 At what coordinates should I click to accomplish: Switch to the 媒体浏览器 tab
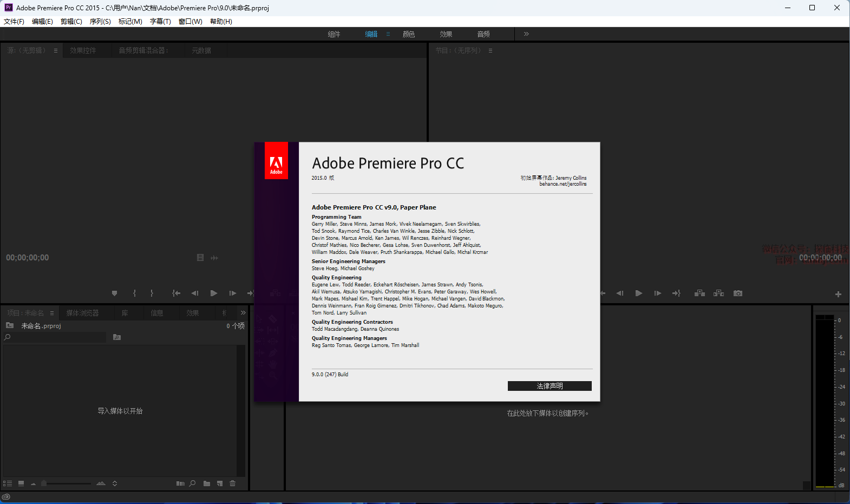pyautogui.click(x=82, y=313)
